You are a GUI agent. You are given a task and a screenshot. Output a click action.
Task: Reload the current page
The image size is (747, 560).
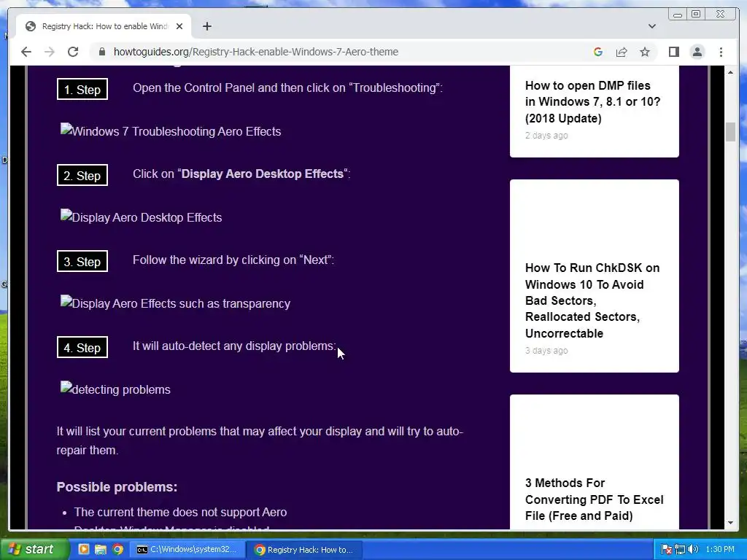[x=73, y=52]
